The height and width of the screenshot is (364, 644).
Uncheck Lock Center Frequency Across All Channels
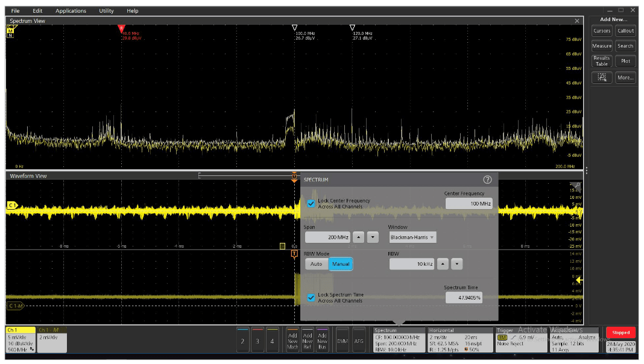coord(311,203)
